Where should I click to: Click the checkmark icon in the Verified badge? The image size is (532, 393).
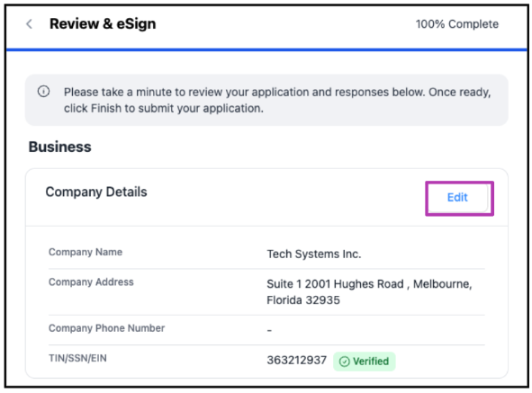point(345,362)
